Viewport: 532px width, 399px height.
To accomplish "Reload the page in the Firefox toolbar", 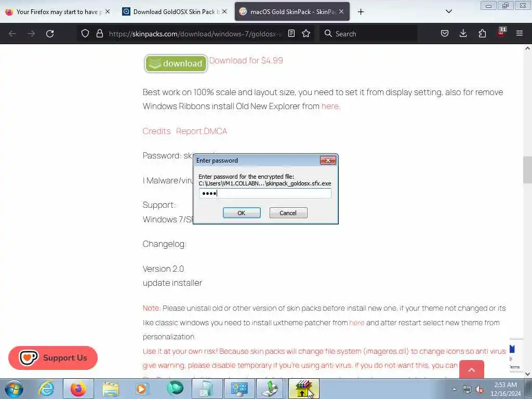I will coord(50,34).
